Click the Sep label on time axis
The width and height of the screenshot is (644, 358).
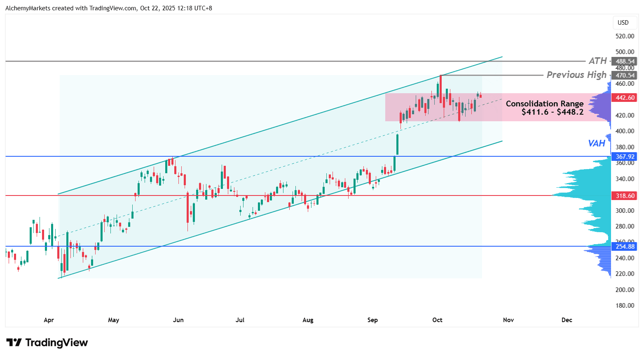(372, 320)
